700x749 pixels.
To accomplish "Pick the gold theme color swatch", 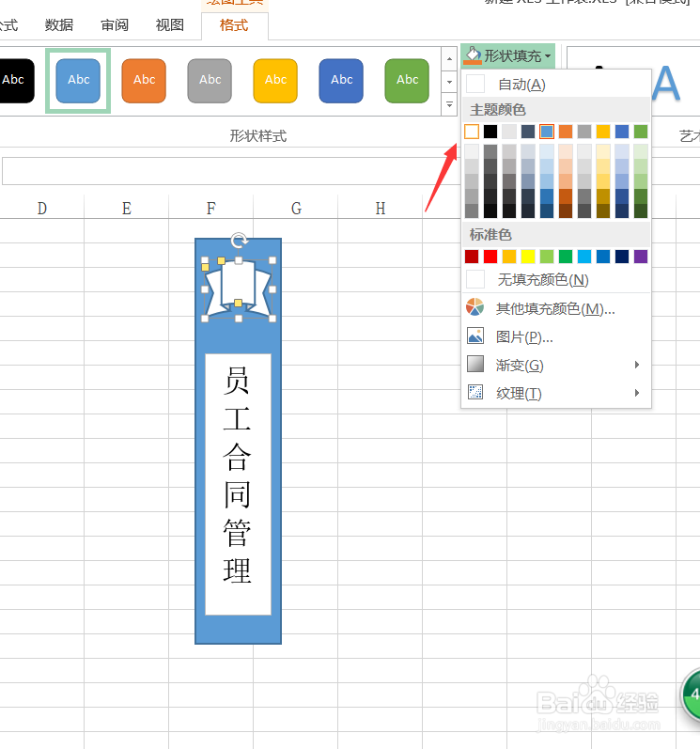I will point(603,132).
